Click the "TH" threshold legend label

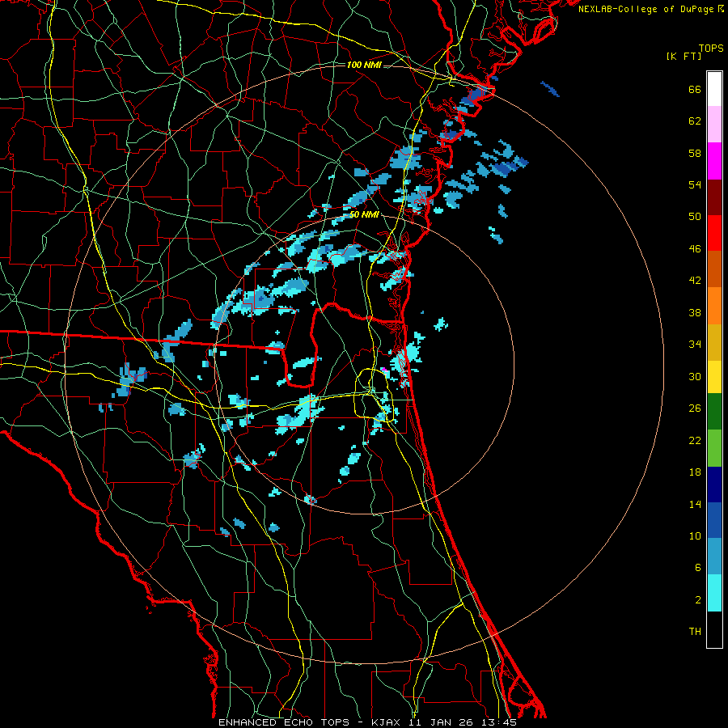(x=695, y=632)
